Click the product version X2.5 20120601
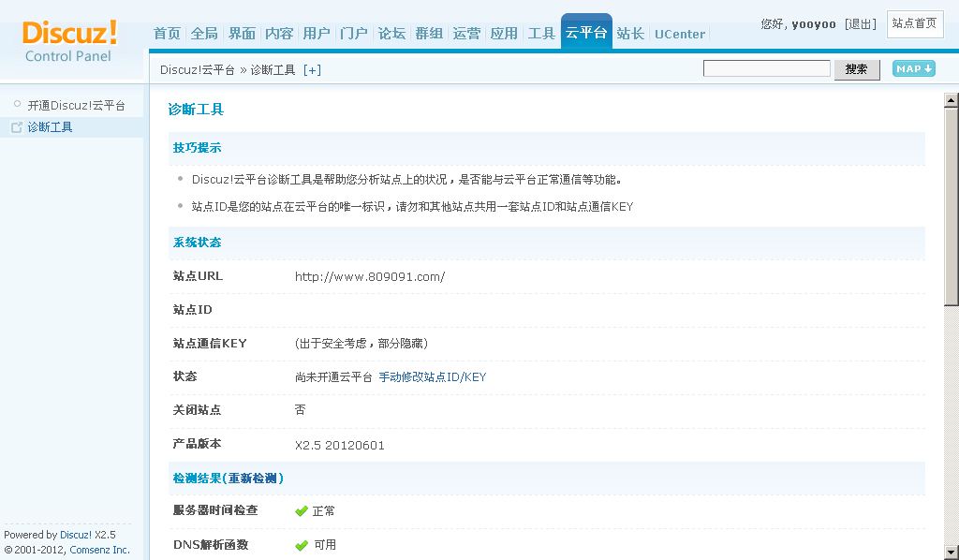 [340, 446]
